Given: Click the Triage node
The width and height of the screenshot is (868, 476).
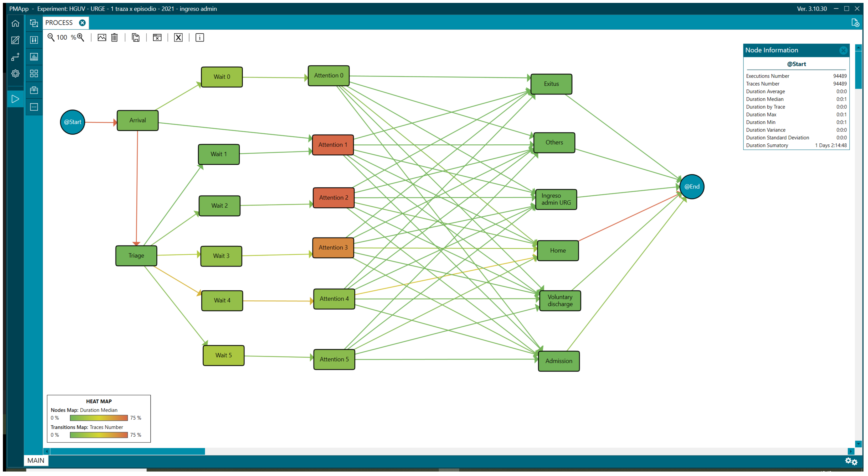Looking at the screenshot, I should click(x=136, y=255).
